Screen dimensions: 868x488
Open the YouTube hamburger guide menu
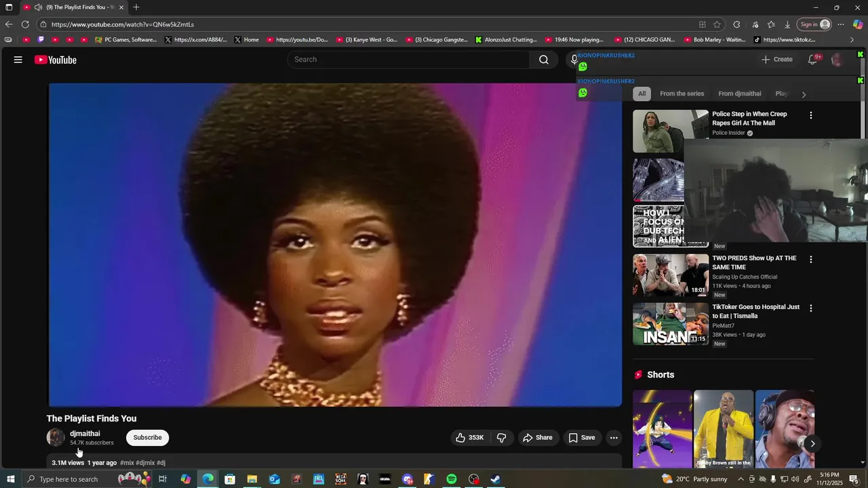(18, 60)
